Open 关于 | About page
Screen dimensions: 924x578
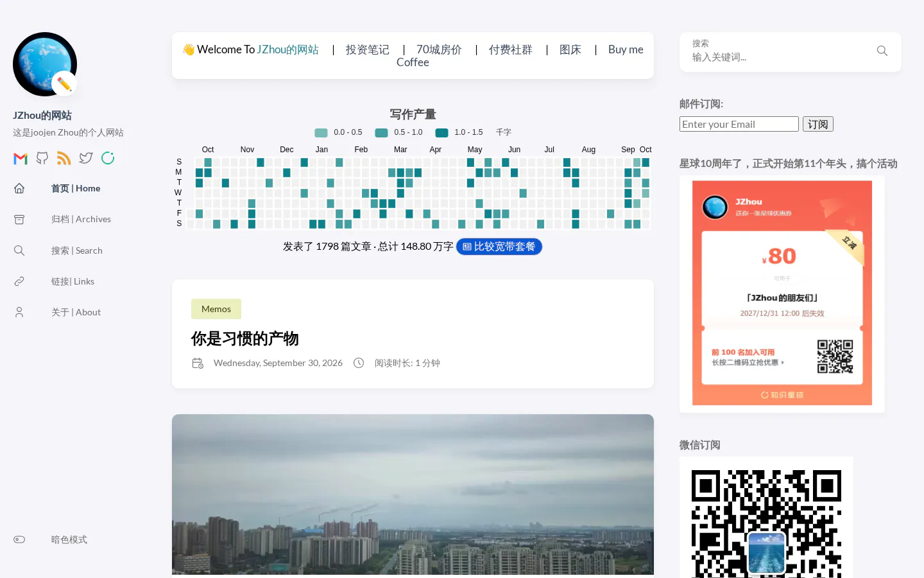click(76, 312)
